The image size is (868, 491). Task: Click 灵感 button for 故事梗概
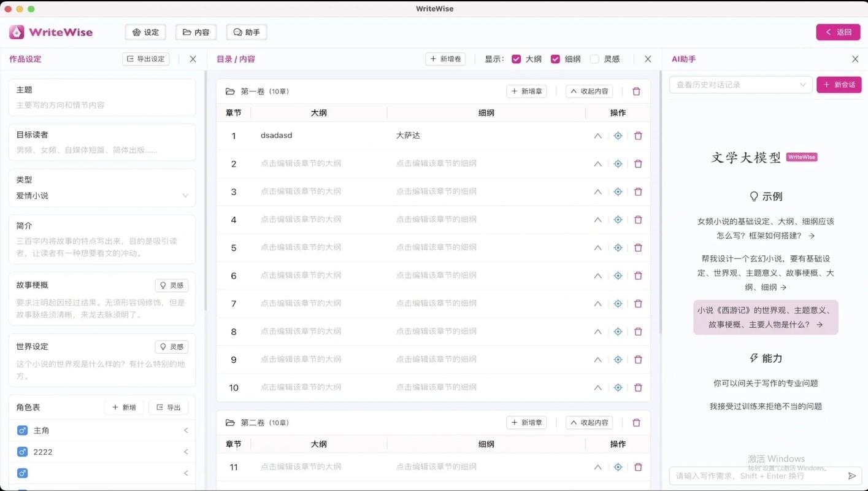[x=172, y=285]
